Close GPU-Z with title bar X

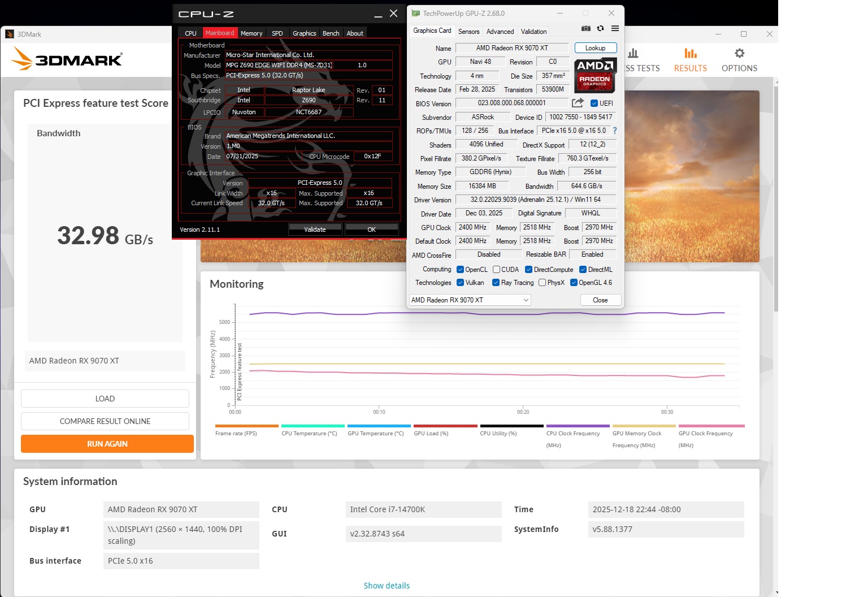coord(611,13)
